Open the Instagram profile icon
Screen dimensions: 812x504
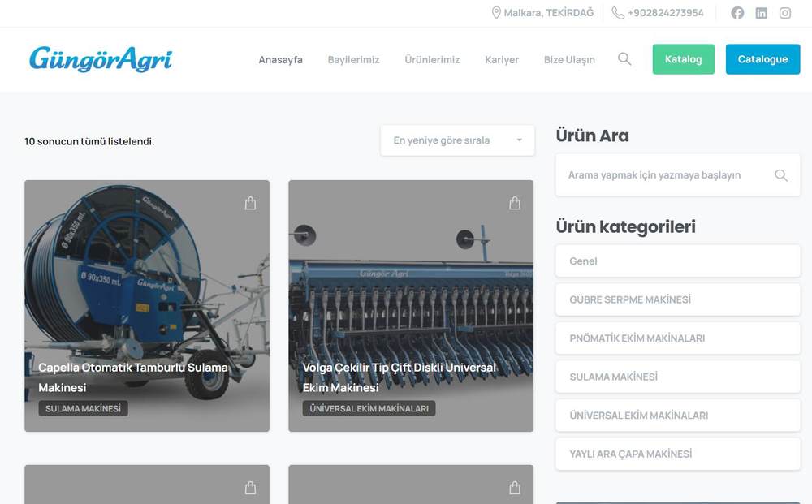(x=785, y=13)
